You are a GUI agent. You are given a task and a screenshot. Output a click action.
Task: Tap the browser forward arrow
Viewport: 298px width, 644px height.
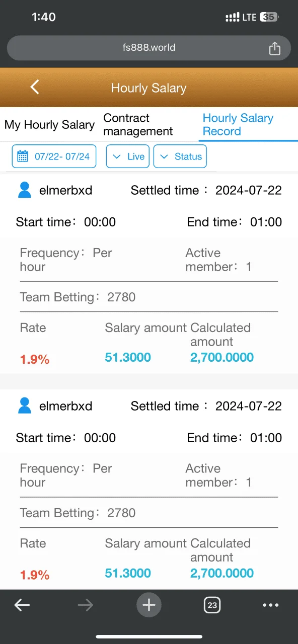point(86,605)
